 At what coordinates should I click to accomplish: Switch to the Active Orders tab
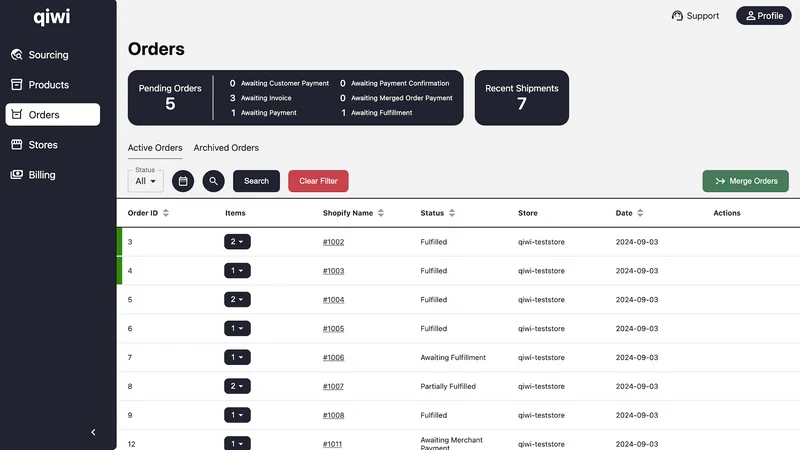155,148
